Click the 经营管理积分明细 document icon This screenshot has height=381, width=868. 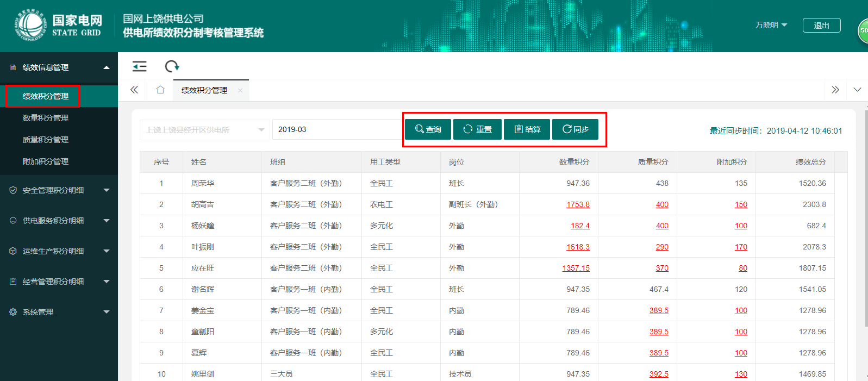13,282
